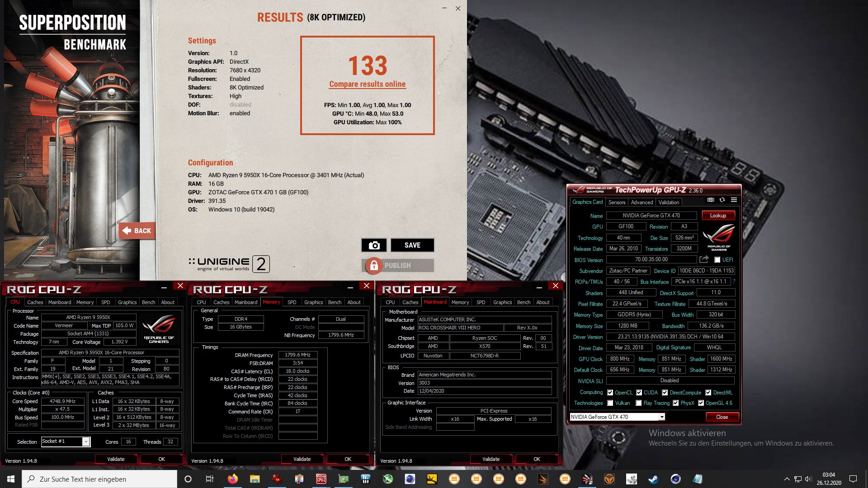Click BIOS Version field 70.00.35.00.00
Image resolution: width=868 pixels, height=488 pixels.
pyautogui.click(x=651, y=260)
